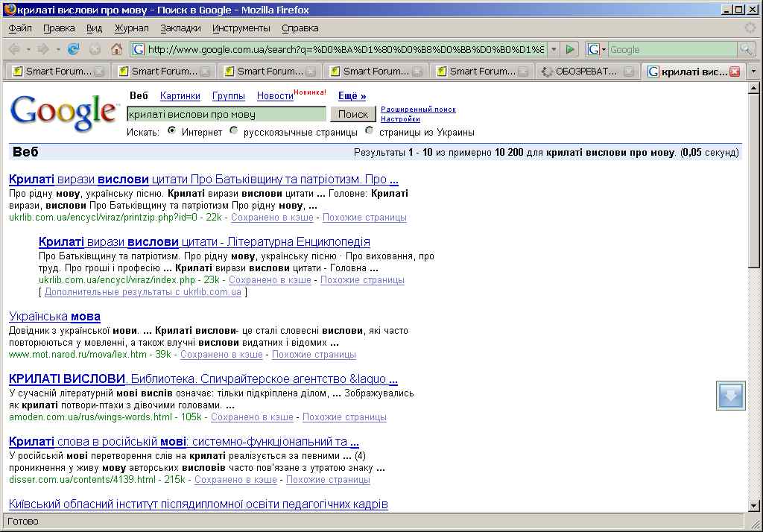Select 'русскоязычные страницы' radio button
The image size is (763, 532).
point(233,130)
